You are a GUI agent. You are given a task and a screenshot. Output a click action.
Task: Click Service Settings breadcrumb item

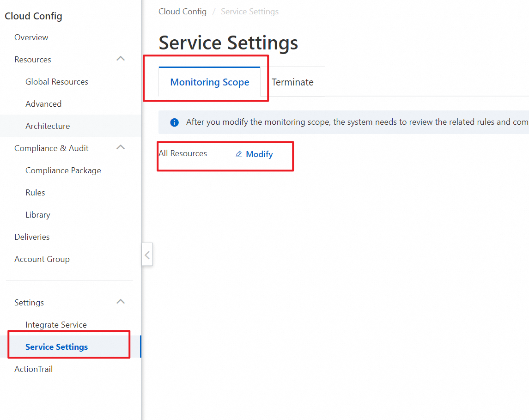click(x=249, y=12)
